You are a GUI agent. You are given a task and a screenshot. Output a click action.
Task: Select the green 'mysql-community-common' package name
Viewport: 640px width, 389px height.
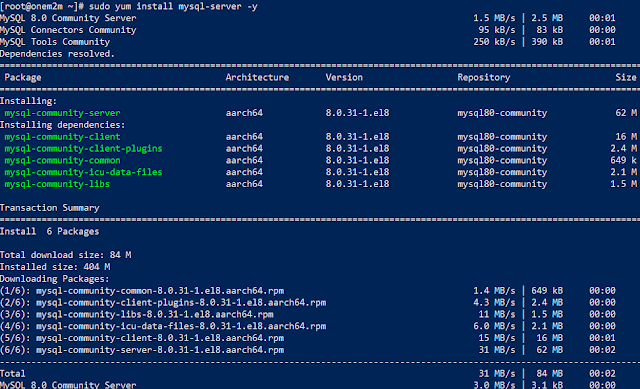tap(62, 160)
